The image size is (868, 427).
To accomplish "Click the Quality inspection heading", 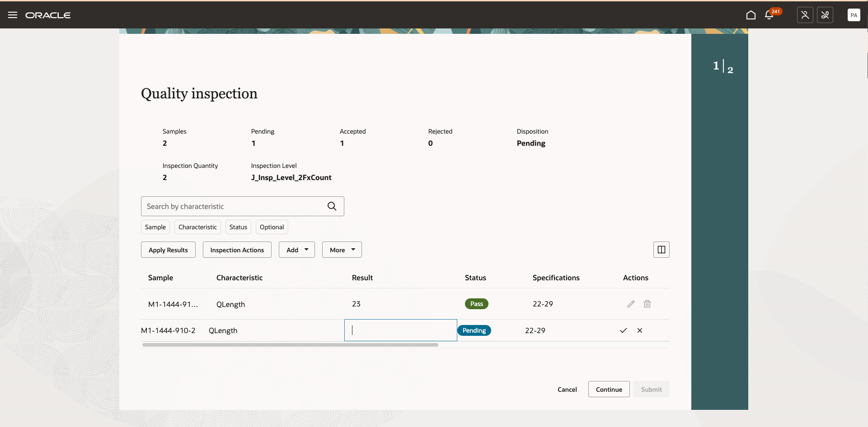I will pyautogui.click(x=199, y=93).
